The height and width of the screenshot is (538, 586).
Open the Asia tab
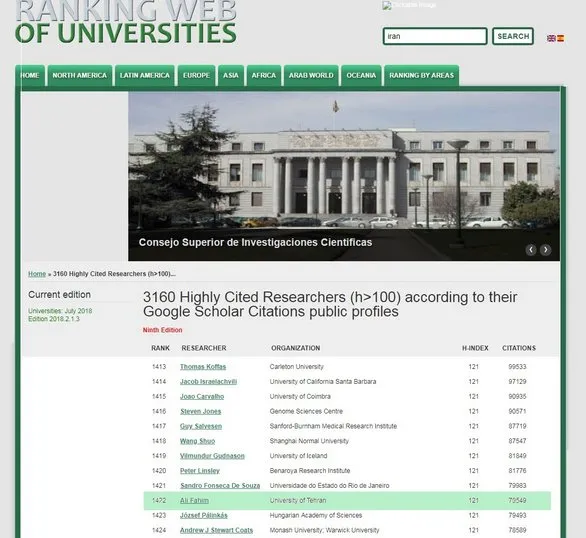(231, 75)
